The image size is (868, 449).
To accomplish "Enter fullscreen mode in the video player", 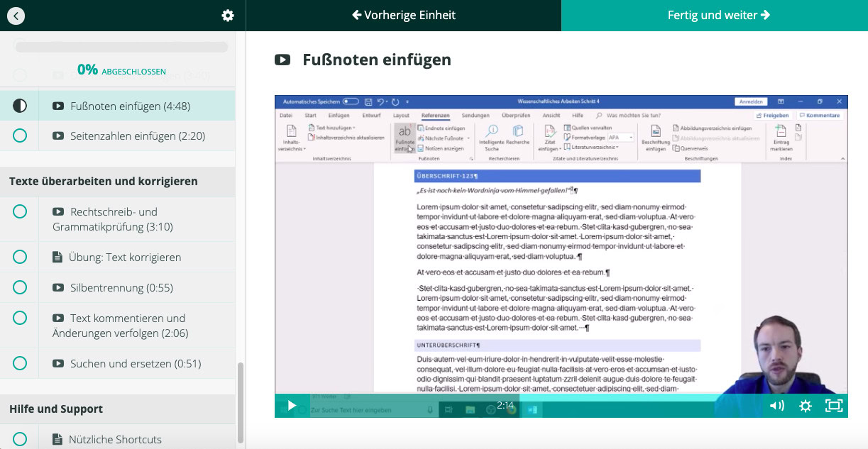I will pos(833,406).
